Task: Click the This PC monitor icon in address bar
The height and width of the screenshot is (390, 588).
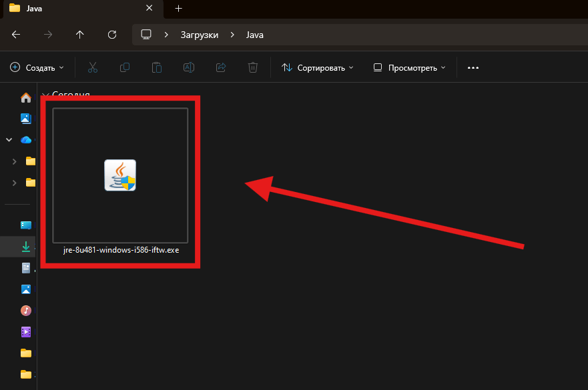Action: [x=146, y=35]
